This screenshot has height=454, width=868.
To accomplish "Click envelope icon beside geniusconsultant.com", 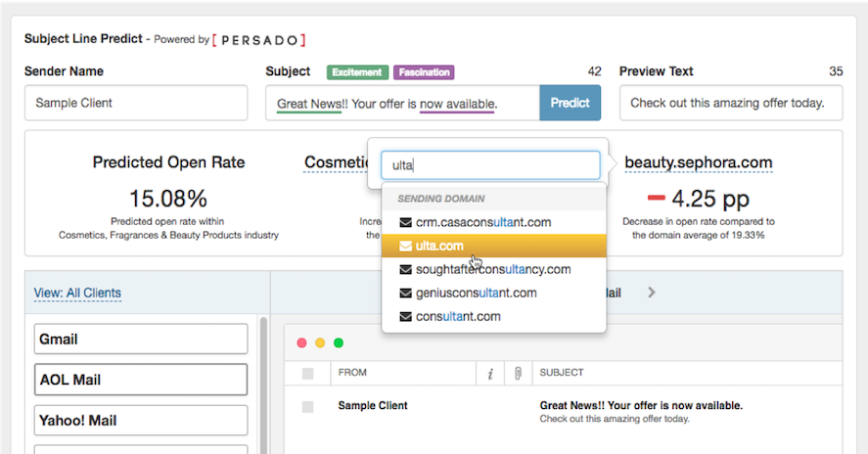I will pyautogui.click(x=406, y=293).
